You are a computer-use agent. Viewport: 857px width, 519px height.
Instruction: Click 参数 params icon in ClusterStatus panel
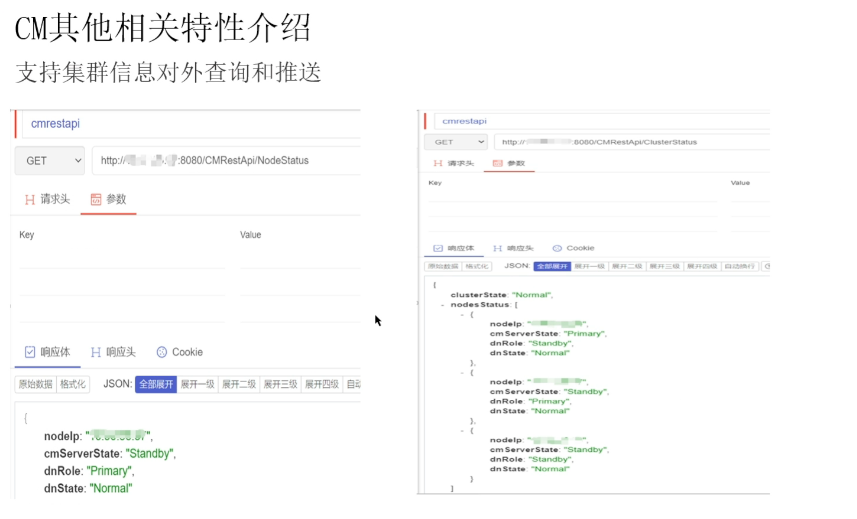click(x=497, y=163)
